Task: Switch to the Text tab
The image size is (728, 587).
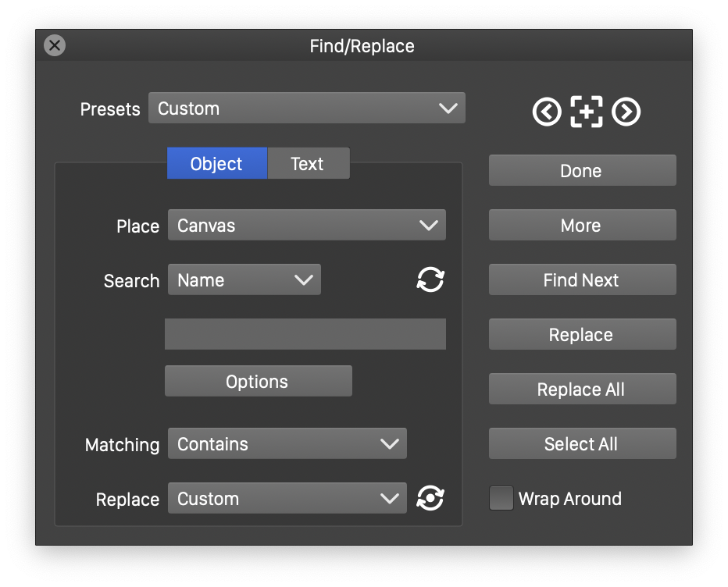Action: pyautogui.click(x=308, y=164)
